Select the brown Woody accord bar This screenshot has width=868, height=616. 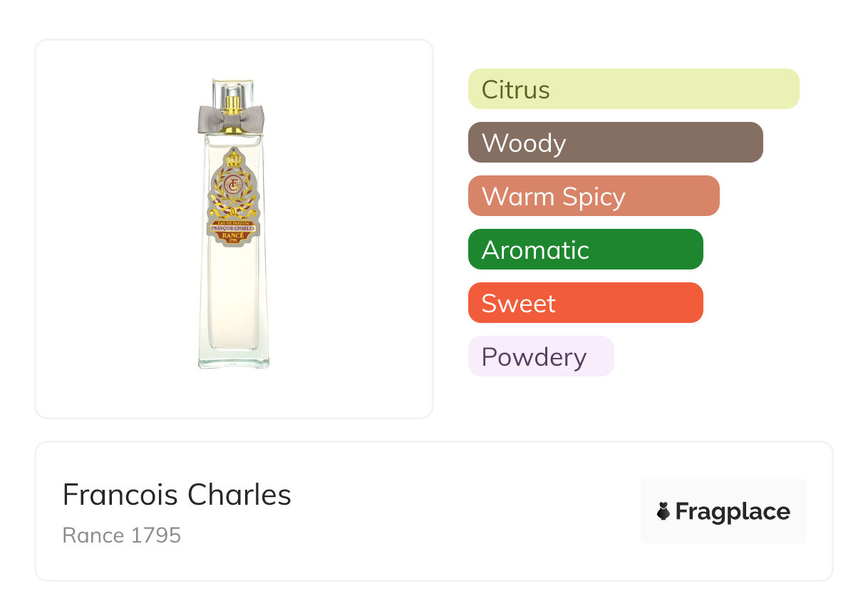615,143
